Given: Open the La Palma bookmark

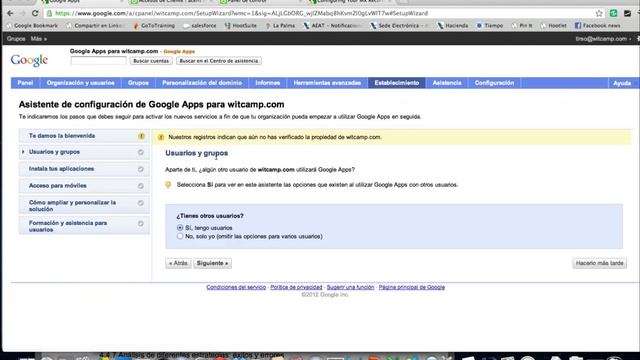Looking at the screenshot, I should click(x=280, y=26).
